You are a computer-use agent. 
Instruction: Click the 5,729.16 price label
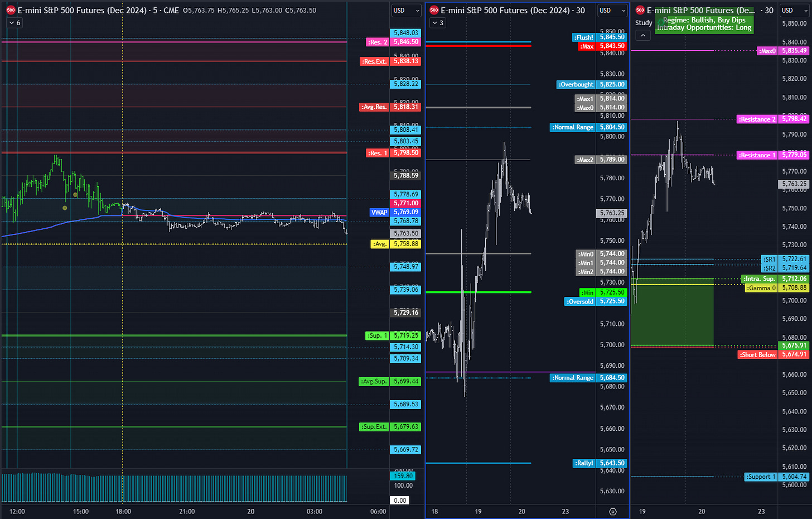(405, 313)
